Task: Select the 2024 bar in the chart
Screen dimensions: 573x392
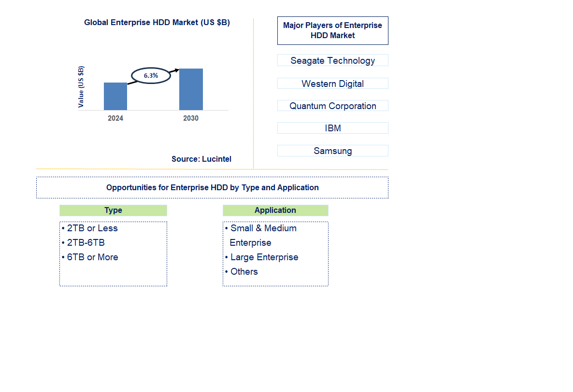Action: [x=115, y=96]
